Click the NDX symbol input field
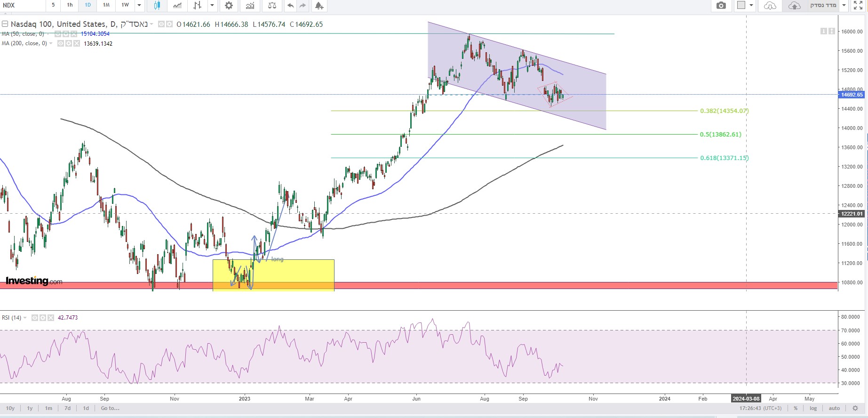This screenshot has height=418, width=868. pos(23,5)
